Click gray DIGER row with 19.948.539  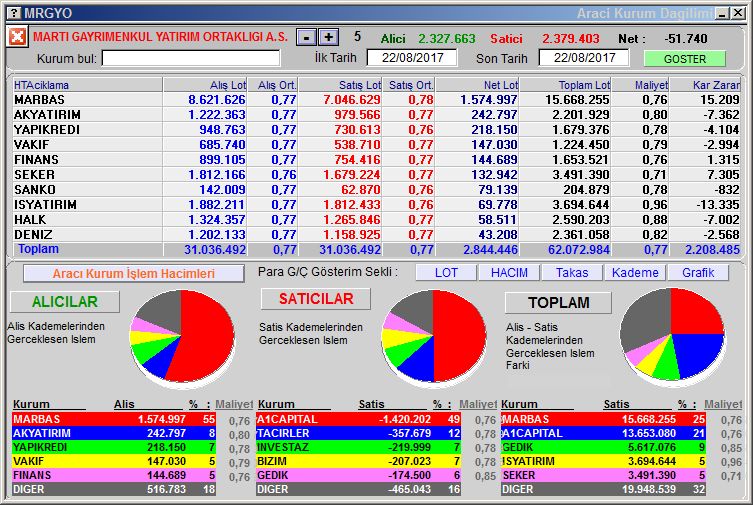coord(604,489)
